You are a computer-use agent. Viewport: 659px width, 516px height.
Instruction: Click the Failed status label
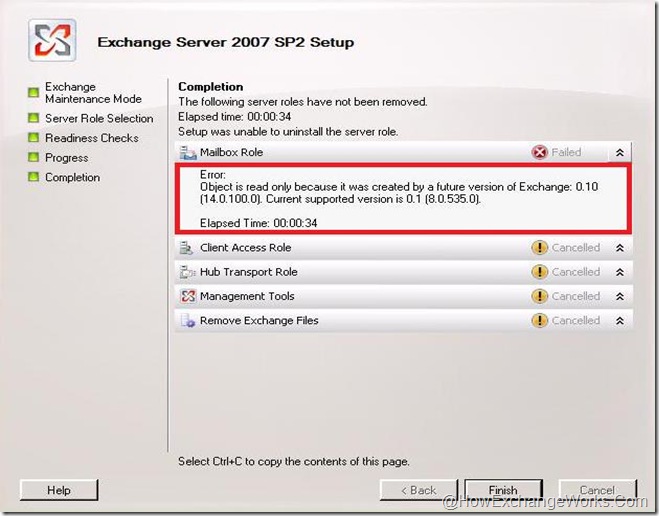click(x=566, y=152)
